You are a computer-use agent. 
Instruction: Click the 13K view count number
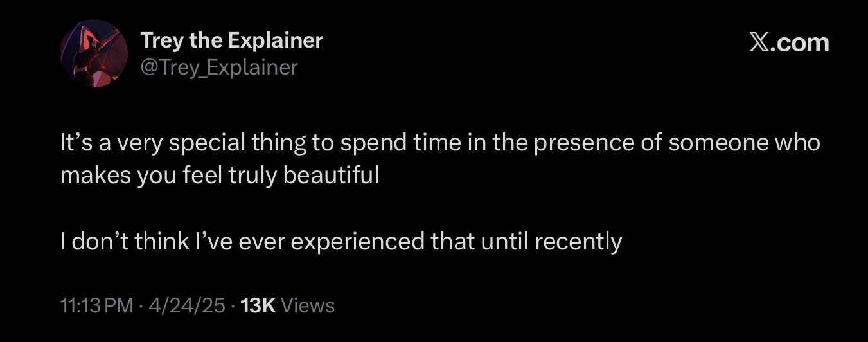point(257,305)
